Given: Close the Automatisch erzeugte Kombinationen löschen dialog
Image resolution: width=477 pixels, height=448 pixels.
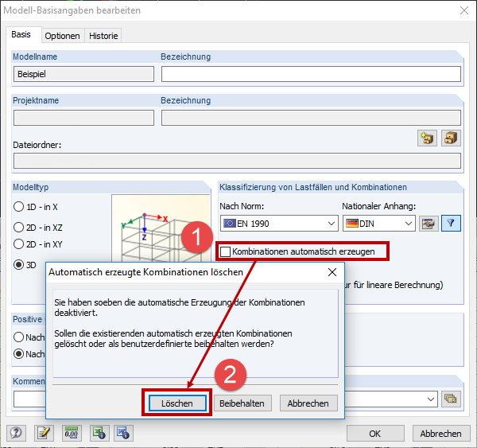Looking at the screenshot, I should pos(332,272).
